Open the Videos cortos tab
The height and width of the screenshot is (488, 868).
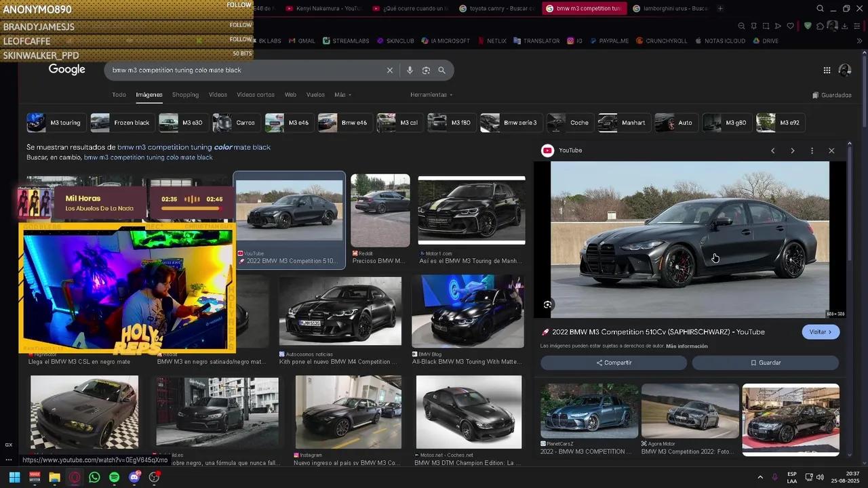click(256, 95)
